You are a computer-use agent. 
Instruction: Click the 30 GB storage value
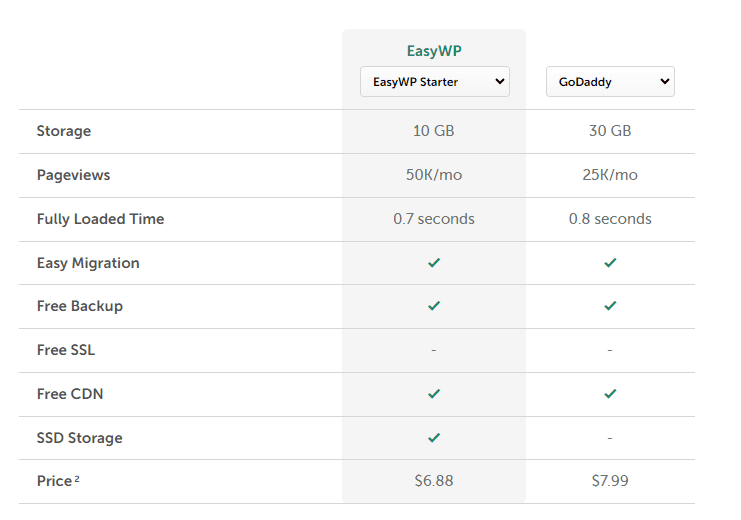point(610,131)
